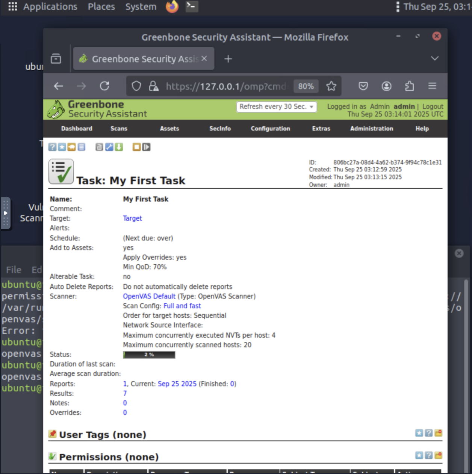The height and width of the screenshot is (476, 472).
Task: Launch Firefox from the top panel icon
Action: pos(172,6)
